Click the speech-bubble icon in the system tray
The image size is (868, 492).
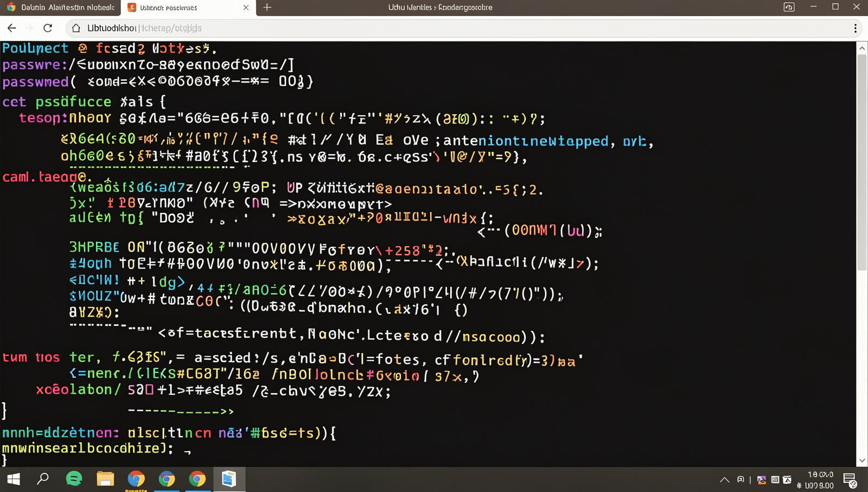coord(741,480)
